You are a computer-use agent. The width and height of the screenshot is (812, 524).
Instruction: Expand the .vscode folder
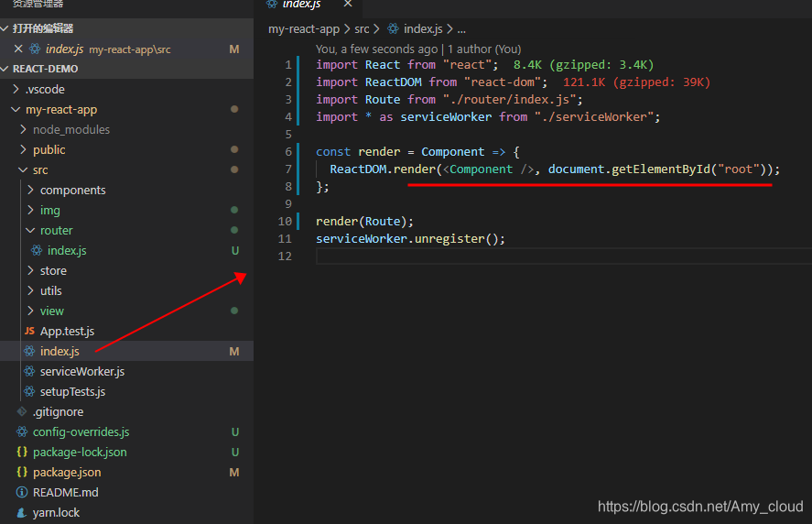[x=16, y=89]
